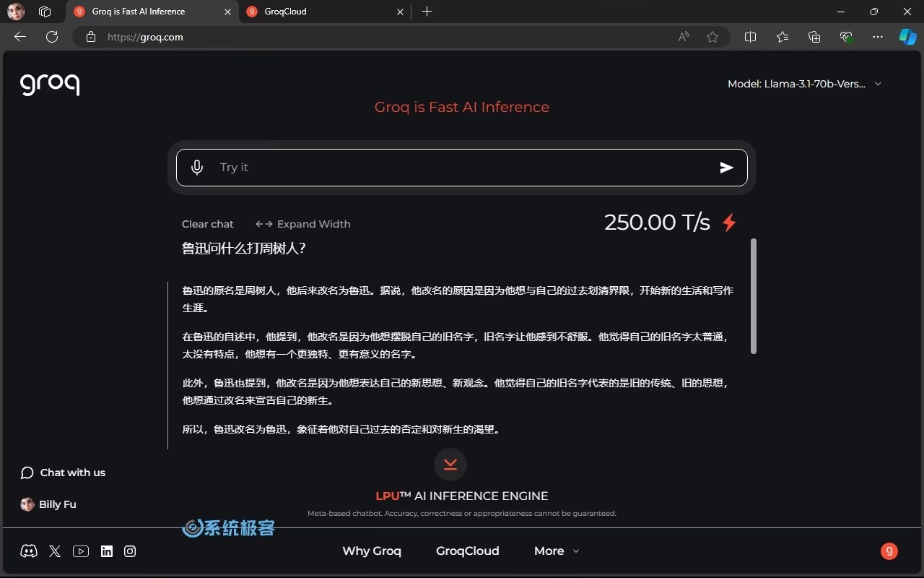Click the Try it prompt input field
The height and width of the screenshot is (578, 924).
[x=462, y=168]
